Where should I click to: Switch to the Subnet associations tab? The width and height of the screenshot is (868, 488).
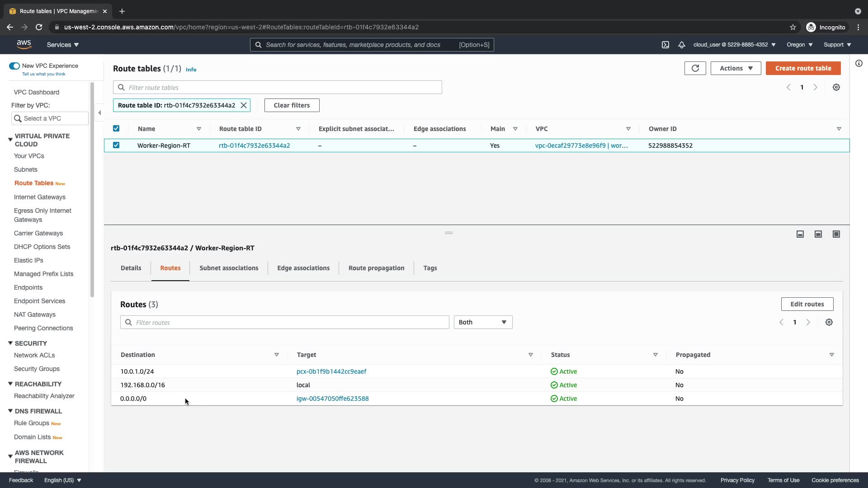click(229, 268)
